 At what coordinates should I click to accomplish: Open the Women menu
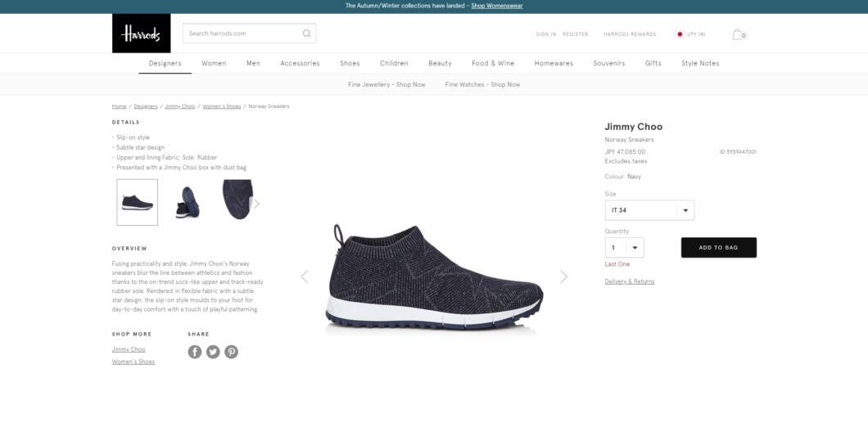point(214,63)
